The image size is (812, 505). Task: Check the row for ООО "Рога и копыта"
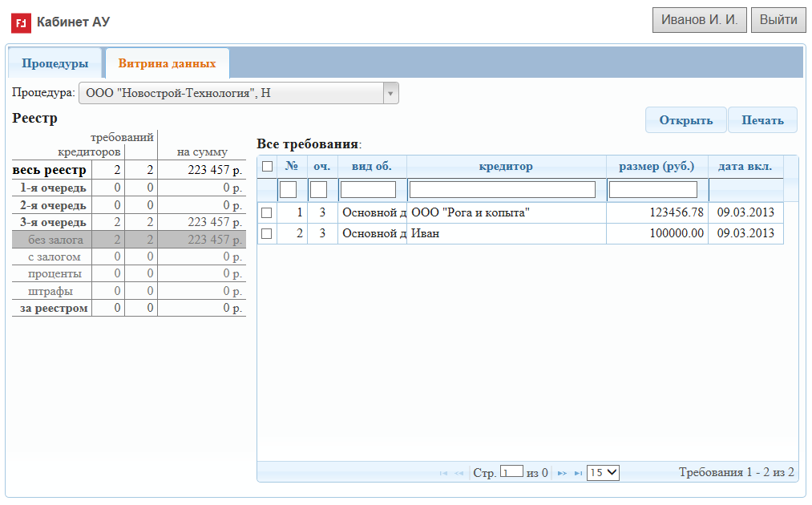click(268, 212)
